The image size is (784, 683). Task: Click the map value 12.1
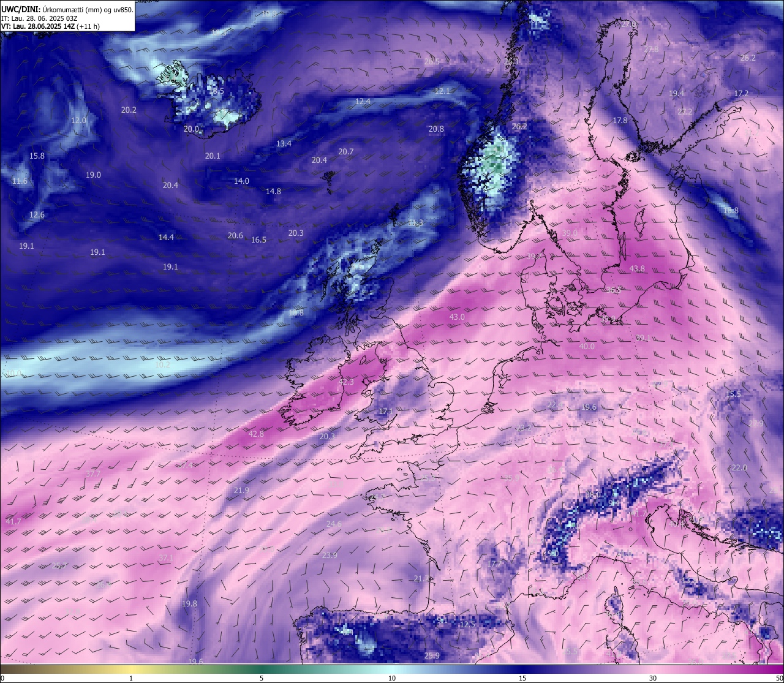coord(442,91)
